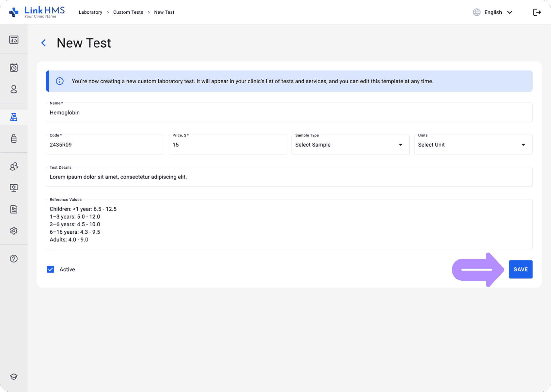551x392 pixels.
Task: Open Help via the question mark icon
Action: (14, 259)
